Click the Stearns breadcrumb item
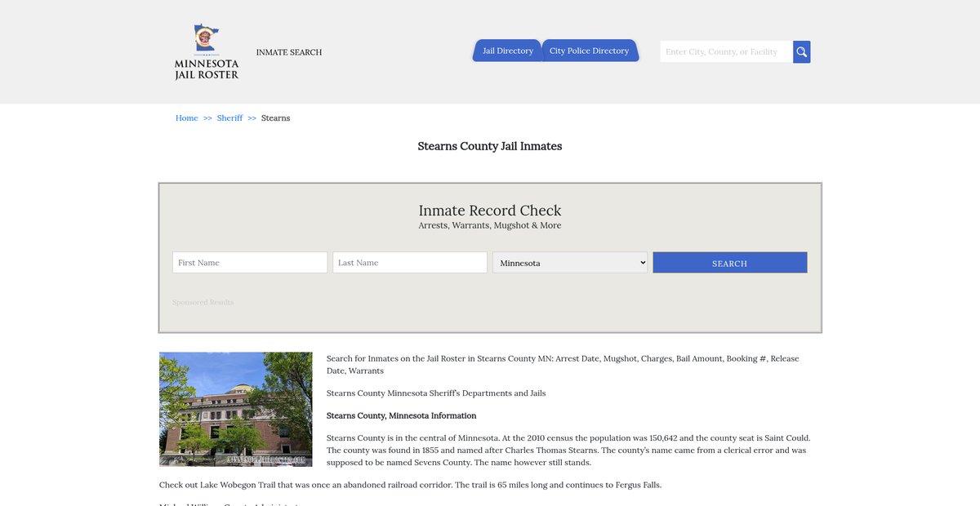980x506 pixels. click(x=275, y=118)
